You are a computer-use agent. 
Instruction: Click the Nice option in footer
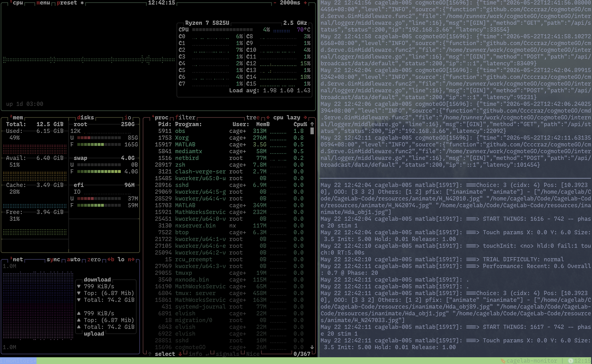(253, 354)
